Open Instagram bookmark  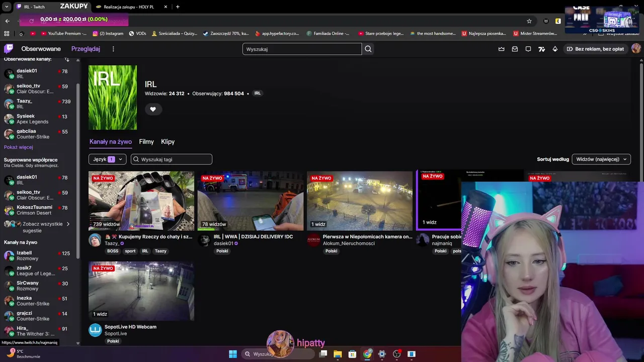[108, 34]
